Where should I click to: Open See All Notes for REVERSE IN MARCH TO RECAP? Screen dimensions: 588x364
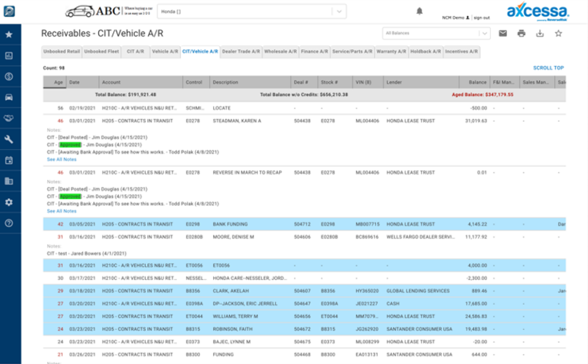(x=61, y=211)
